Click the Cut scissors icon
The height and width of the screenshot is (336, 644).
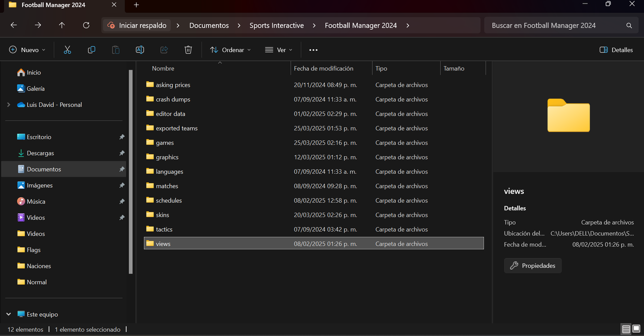pyautogui.click(x=67, y=50)
